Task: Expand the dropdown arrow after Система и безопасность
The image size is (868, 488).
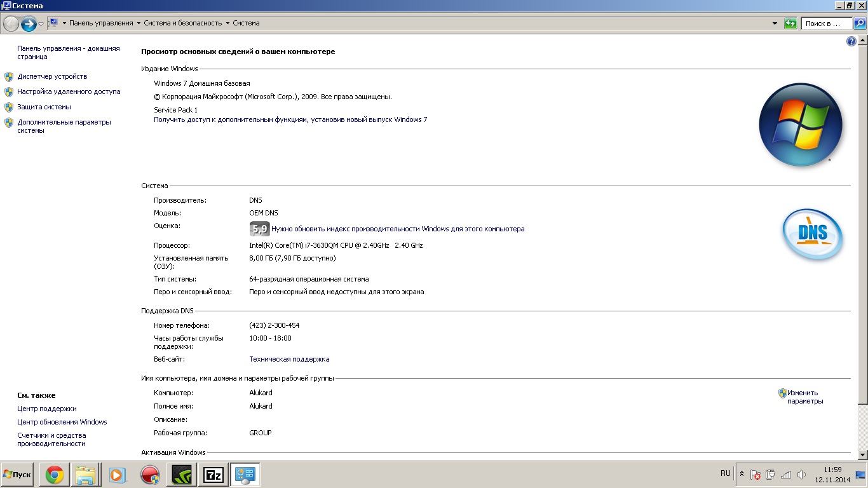Action: 227,23
